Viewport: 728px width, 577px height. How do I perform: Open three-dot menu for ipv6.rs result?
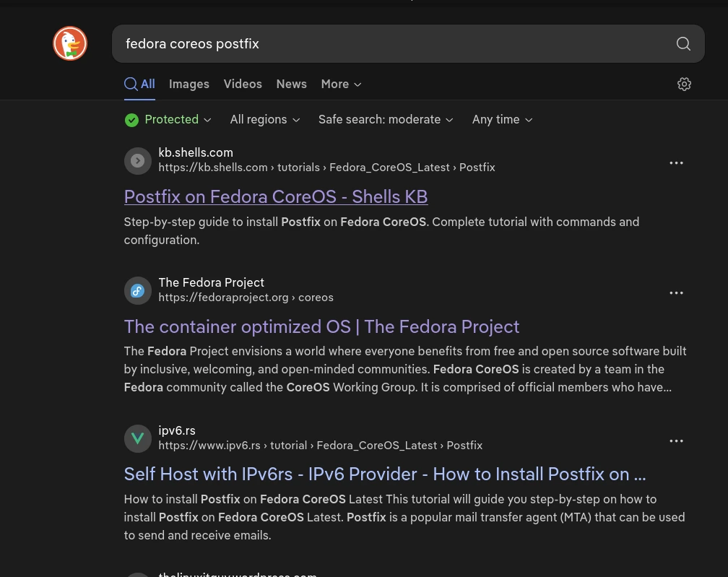(x=676, y=441)
